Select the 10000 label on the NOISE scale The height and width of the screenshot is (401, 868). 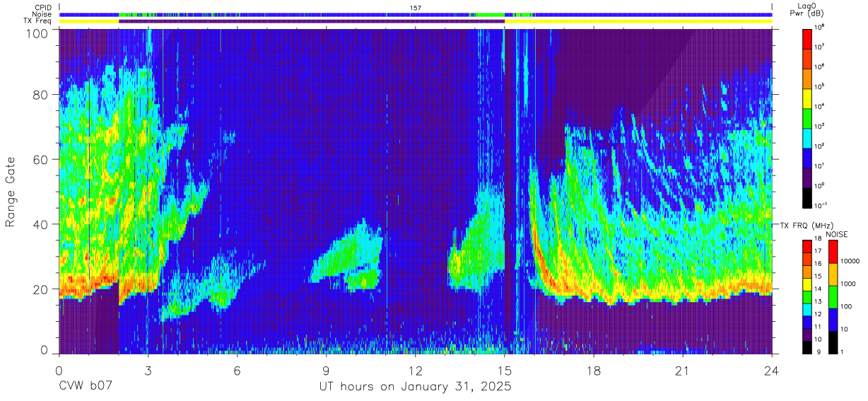[851, 262]
